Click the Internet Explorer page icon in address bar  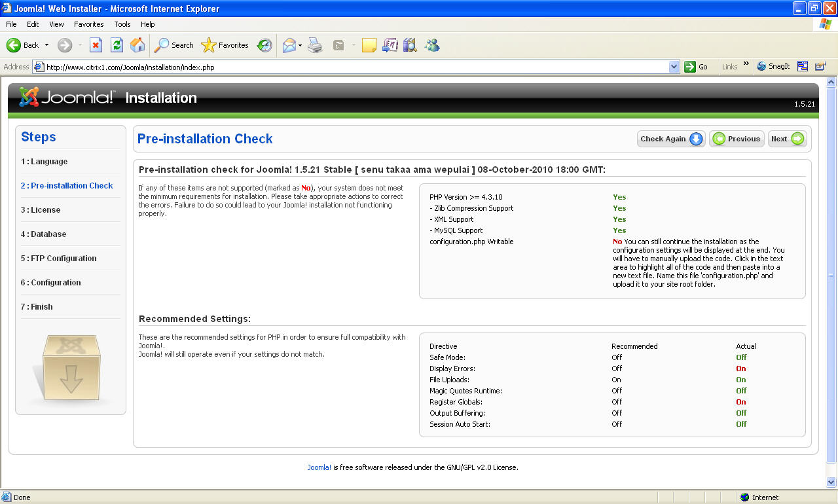click(x=39, y=67)
